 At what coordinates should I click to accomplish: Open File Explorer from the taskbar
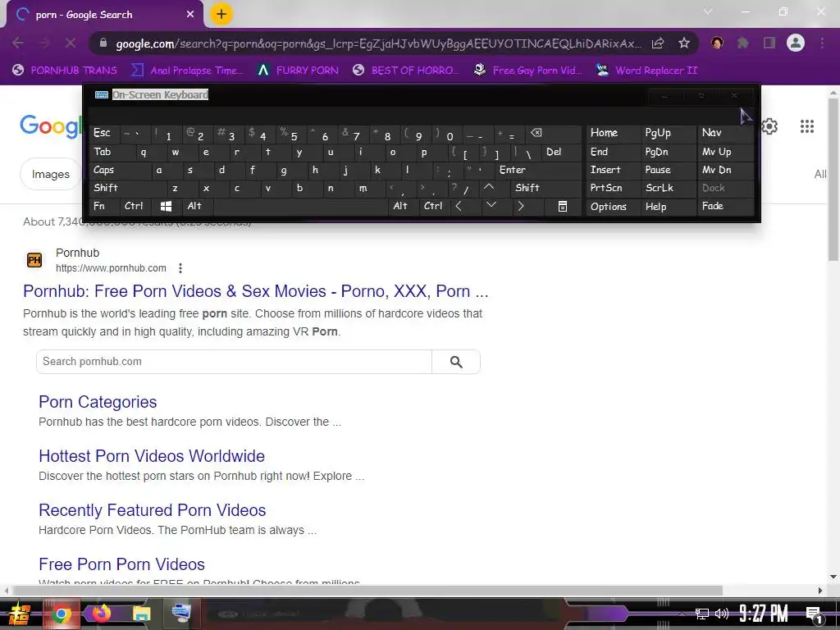pos(141,614)
